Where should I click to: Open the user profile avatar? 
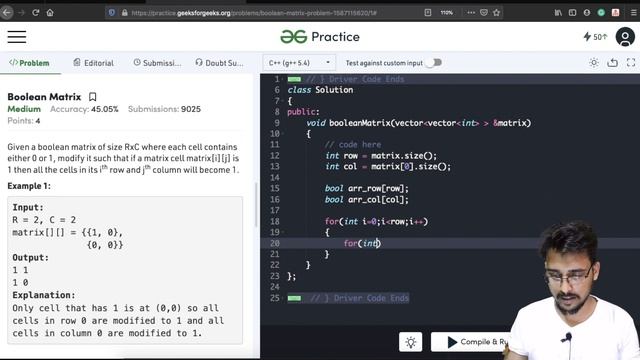click(x=625, y=37)
